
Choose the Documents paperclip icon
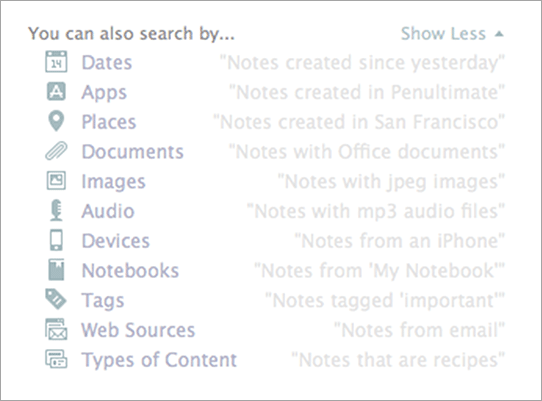tap(56, 151)
